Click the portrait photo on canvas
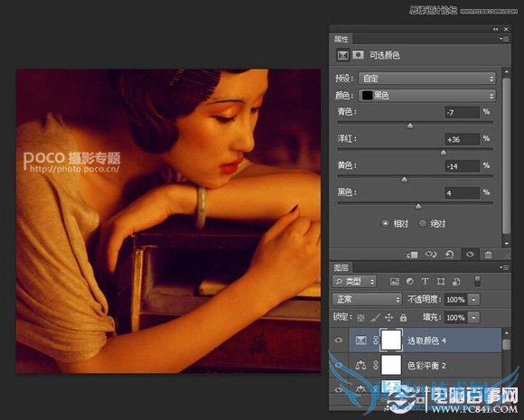This screenshot has height=420, width=524. 168,221
